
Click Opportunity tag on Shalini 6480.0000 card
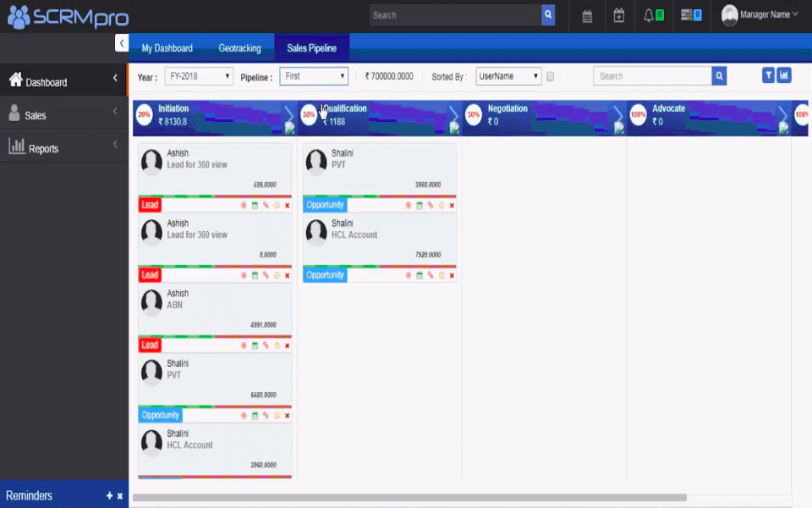pyautogui.click(x=160, y=415)
